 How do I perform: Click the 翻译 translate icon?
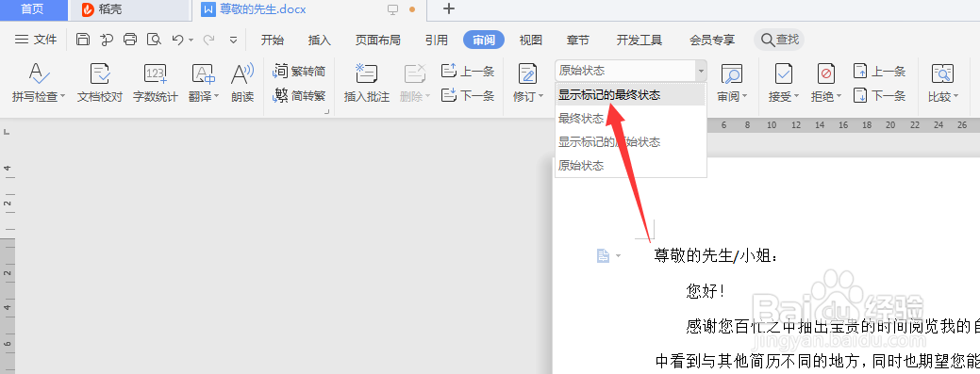[203, 73]
